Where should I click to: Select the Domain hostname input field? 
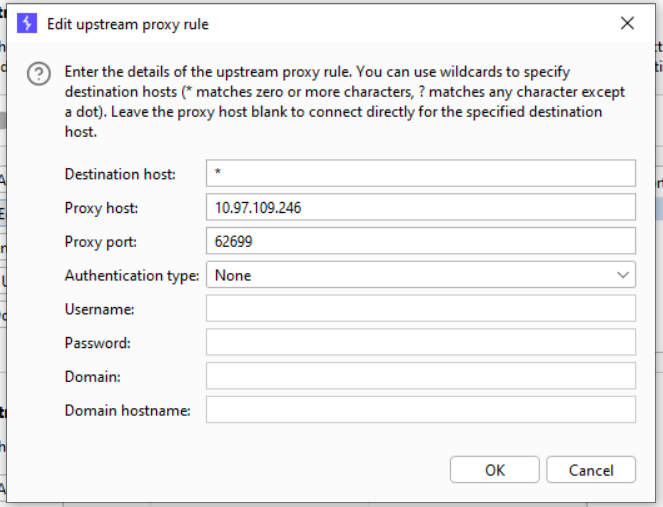click(420, 410)
